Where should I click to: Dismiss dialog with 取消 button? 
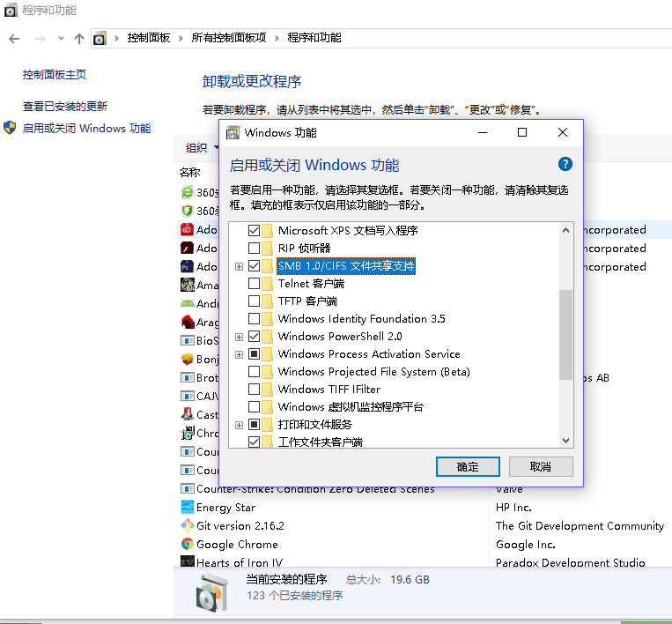tap(541, 466)
